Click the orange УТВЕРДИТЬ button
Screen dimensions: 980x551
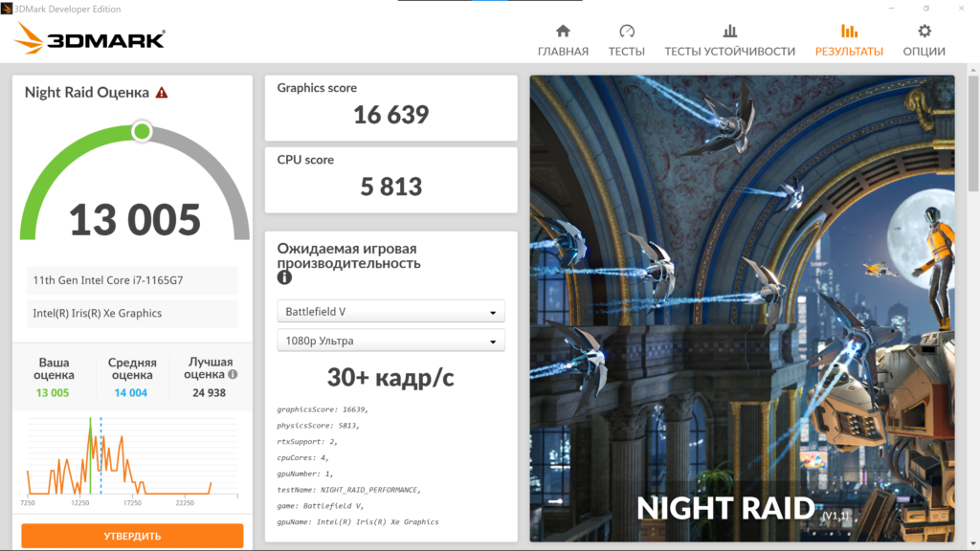(132, 536)
